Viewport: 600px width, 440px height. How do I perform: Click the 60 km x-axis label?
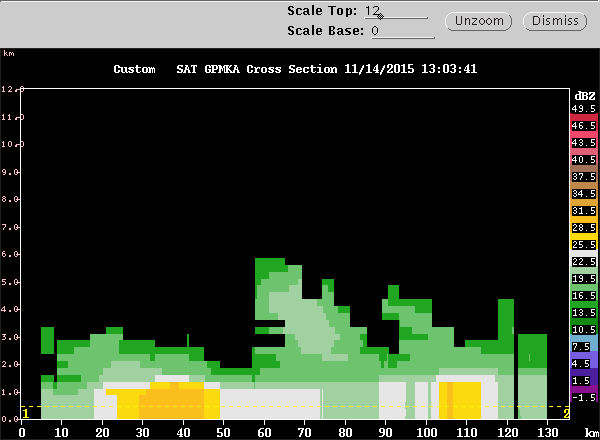[x=264, y=433]
